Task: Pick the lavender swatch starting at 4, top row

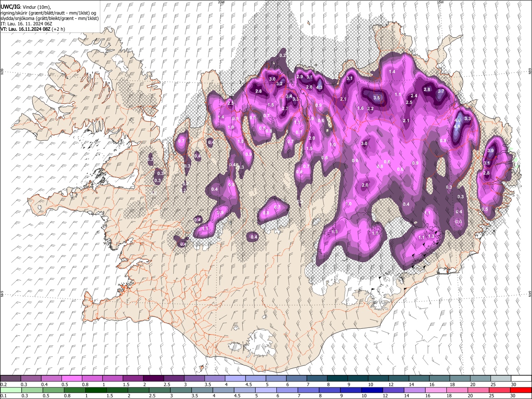Action: 235,379
